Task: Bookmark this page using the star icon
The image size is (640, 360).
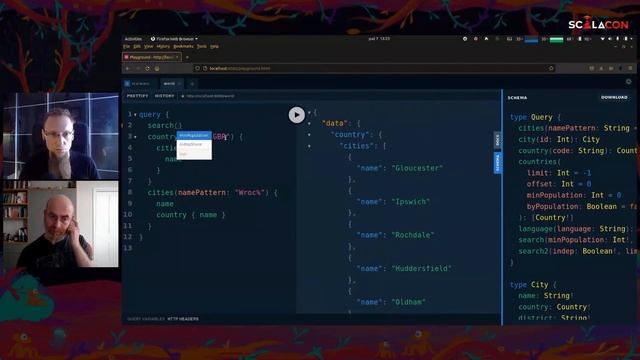Action: pyautogui.click(x=551, y=69)
